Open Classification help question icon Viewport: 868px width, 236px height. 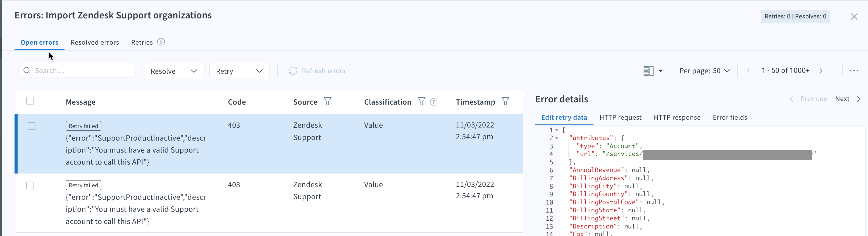click(434, 102)
